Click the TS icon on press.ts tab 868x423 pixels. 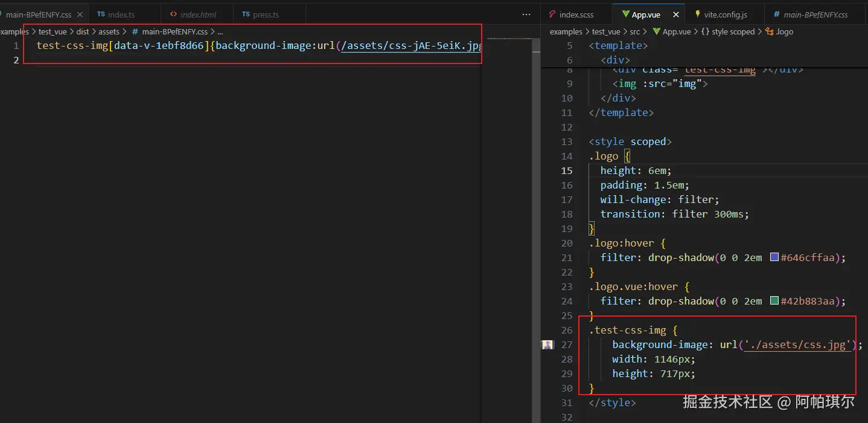(246, 15)
